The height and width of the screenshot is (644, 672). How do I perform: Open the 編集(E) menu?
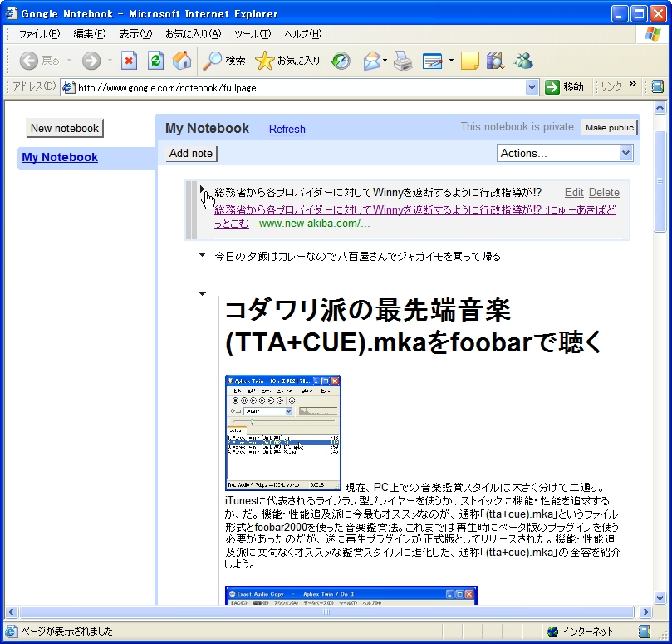89,34
